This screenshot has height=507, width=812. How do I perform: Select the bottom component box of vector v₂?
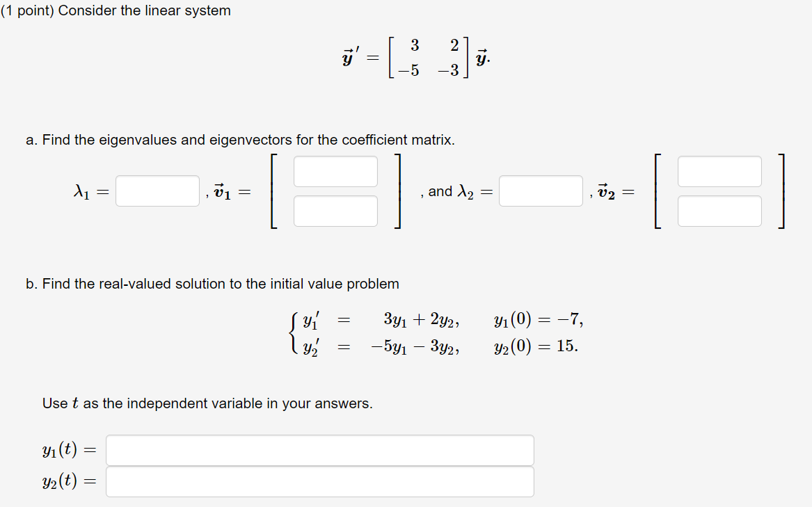click(x=720, y=211)
